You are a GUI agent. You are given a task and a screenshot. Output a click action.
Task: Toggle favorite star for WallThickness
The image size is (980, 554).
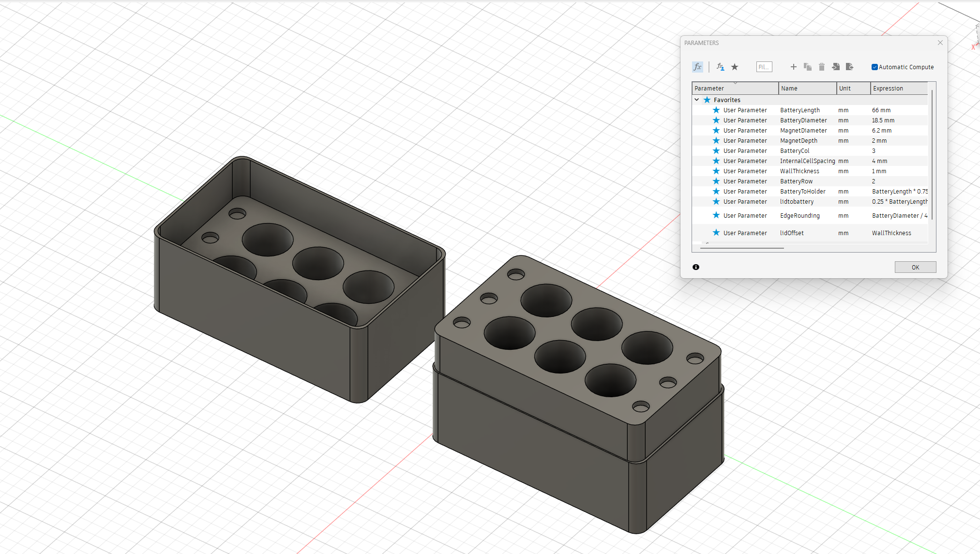pos(716,171)
